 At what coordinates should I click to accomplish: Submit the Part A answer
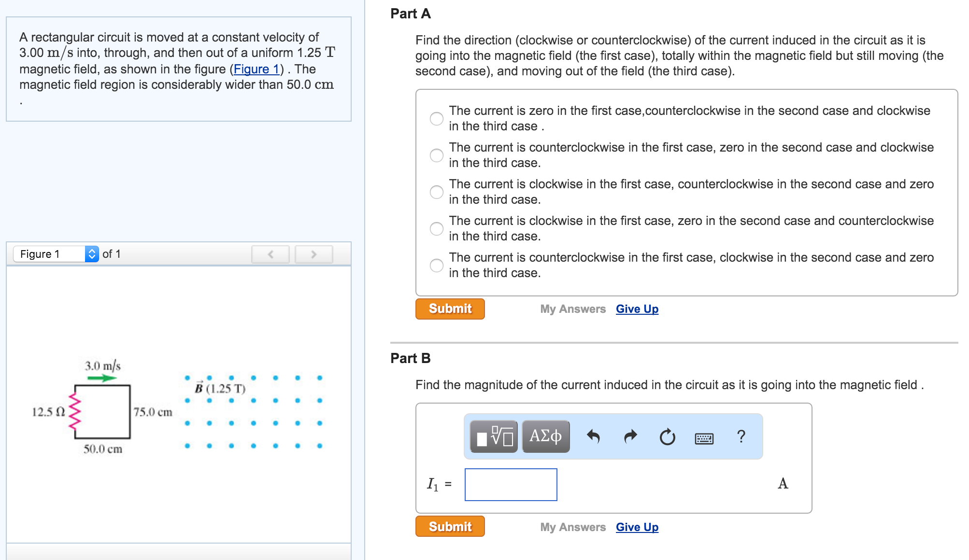(x=450, y=309)
